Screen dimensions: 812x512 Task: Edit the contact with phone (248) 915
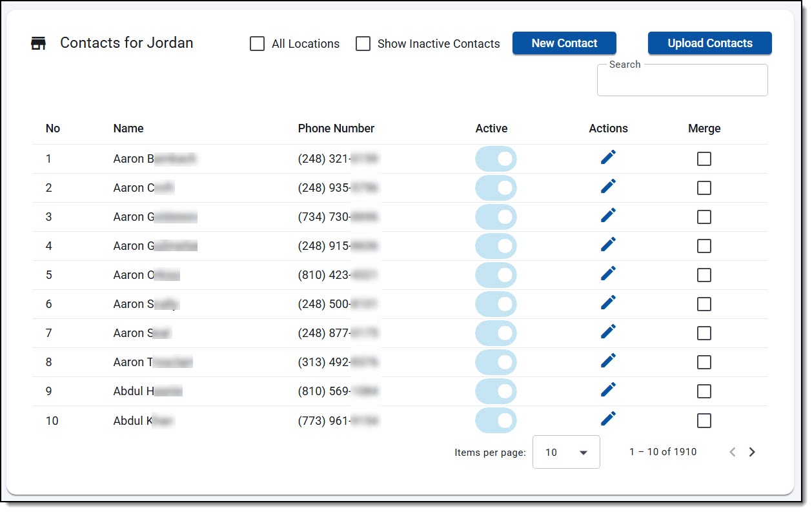click(608, 244)
